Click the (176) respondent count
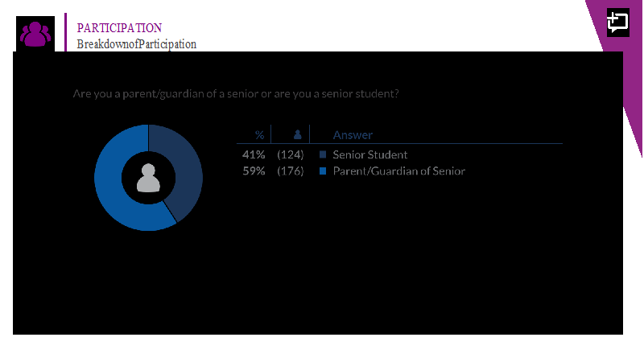644x362 pixels. (291, 171)
